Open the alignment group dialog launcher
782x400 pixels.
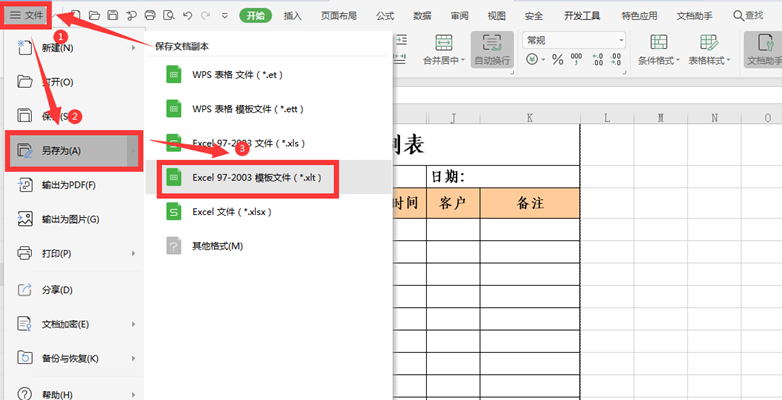point(512,73)
